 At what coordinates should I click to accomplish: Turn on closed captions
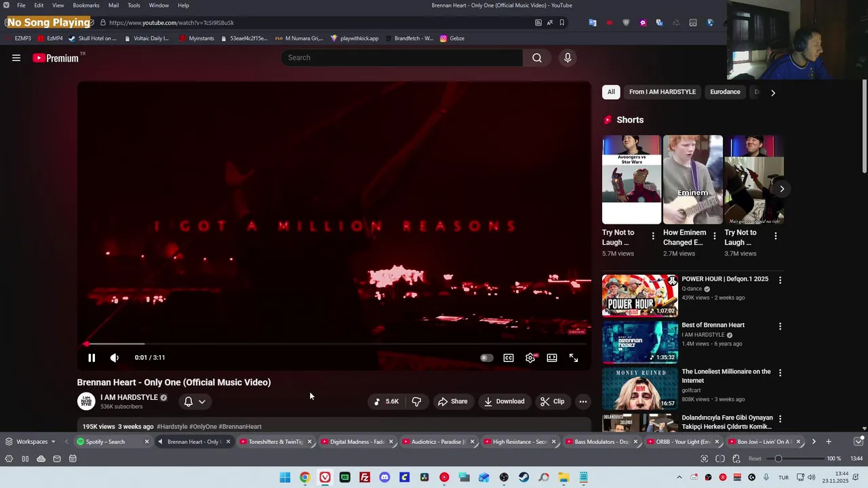[x=509, y=358]
